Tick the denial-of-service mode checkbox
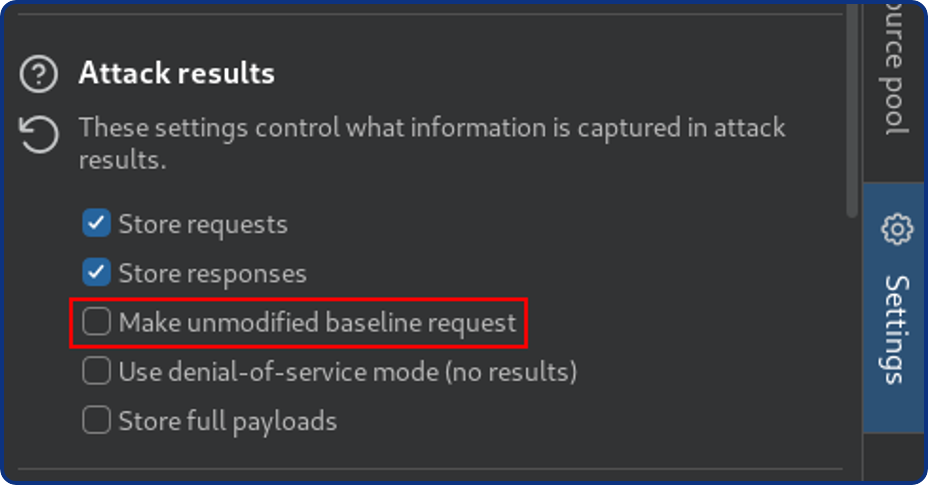This screenshot has width=928, height=485. coord(96,372)
